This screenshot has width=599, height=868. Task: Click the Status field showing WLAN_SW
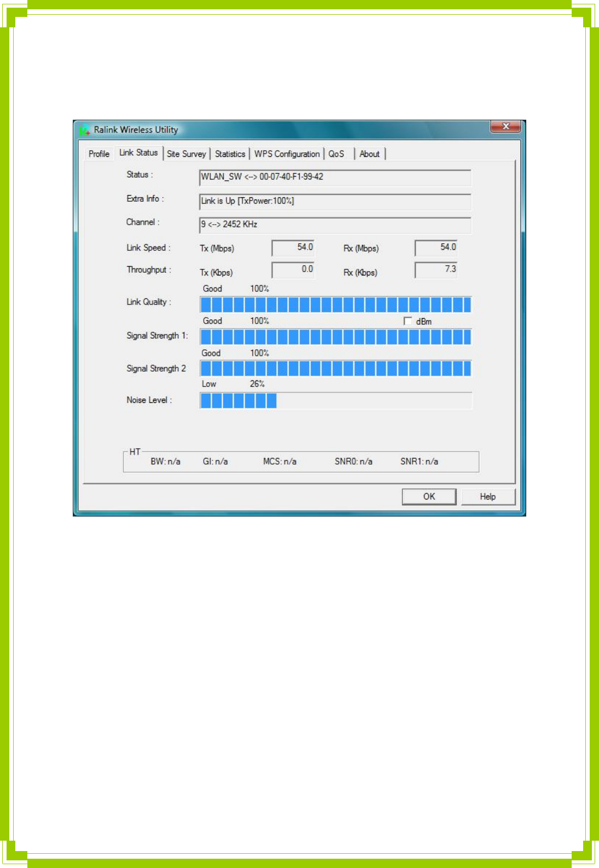tap(335, 178)
